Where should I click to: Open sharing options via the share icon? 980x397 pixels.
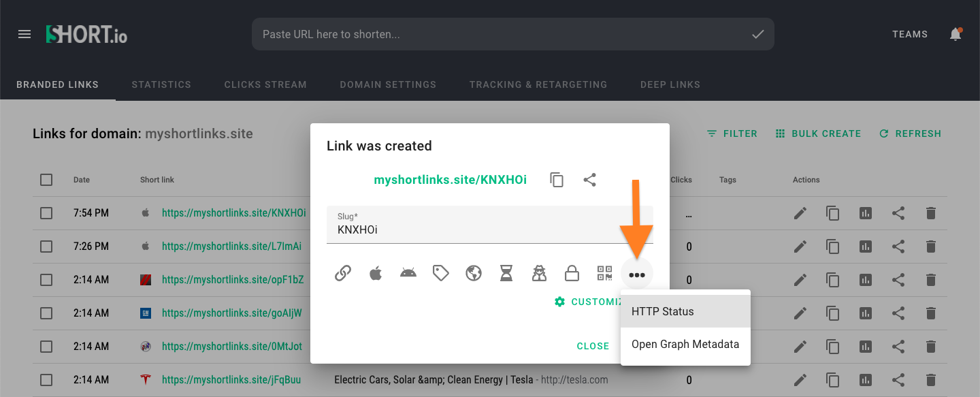[x=589, y=180]
